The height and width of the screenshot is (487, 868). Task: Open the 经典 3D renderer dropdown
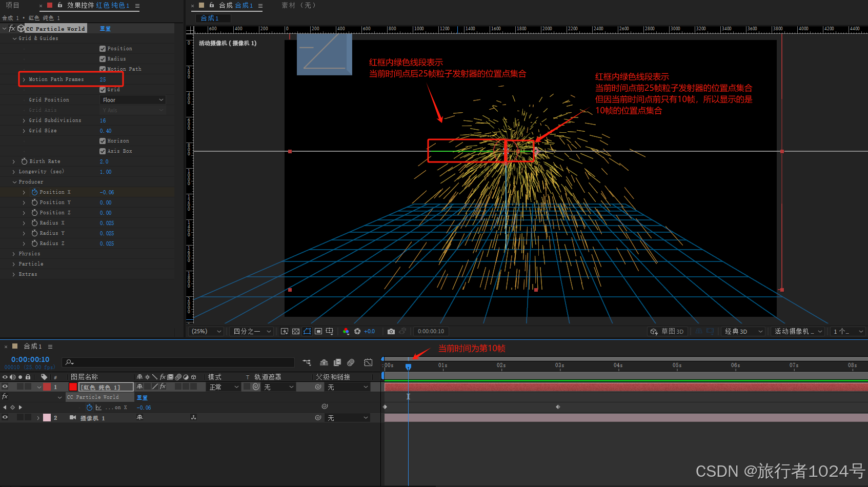(743, 332)
